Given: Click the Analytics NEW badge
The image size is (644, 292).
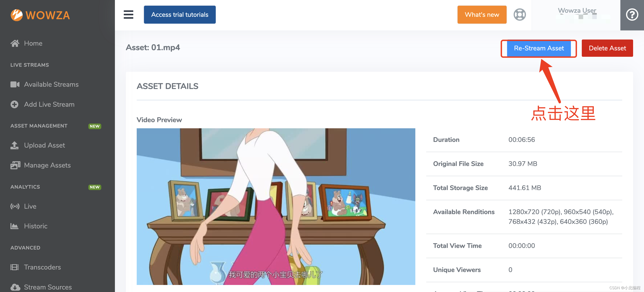Looking at the screenshot, I should (x=94, y=187).
